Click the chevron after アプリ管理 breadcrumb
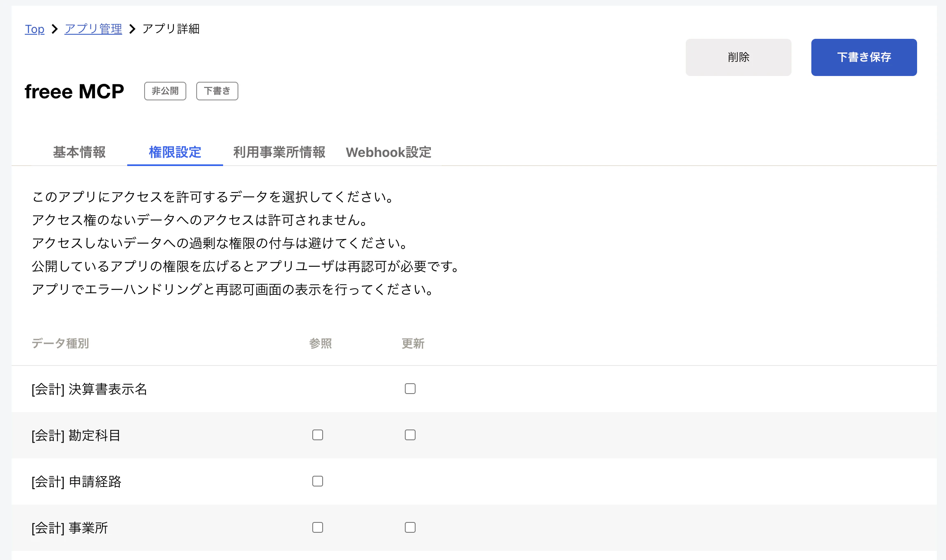Screen dimensions: 946x560 (x=132, y=29)
